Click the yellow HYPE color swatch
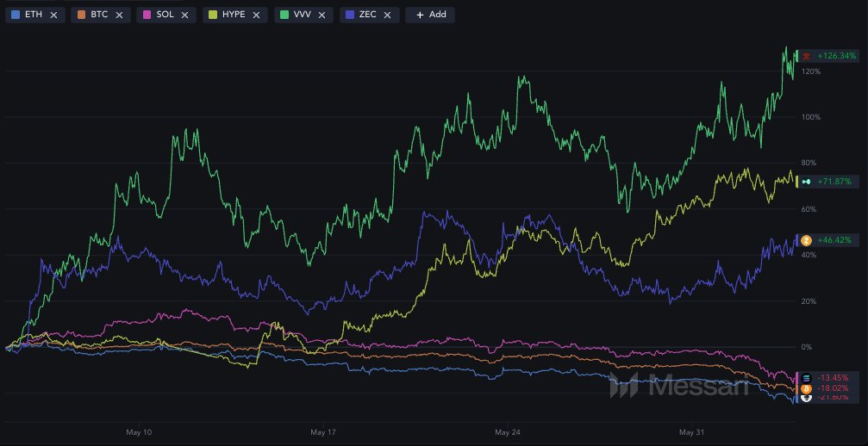The image size is (868, 446). coord(213,15)
